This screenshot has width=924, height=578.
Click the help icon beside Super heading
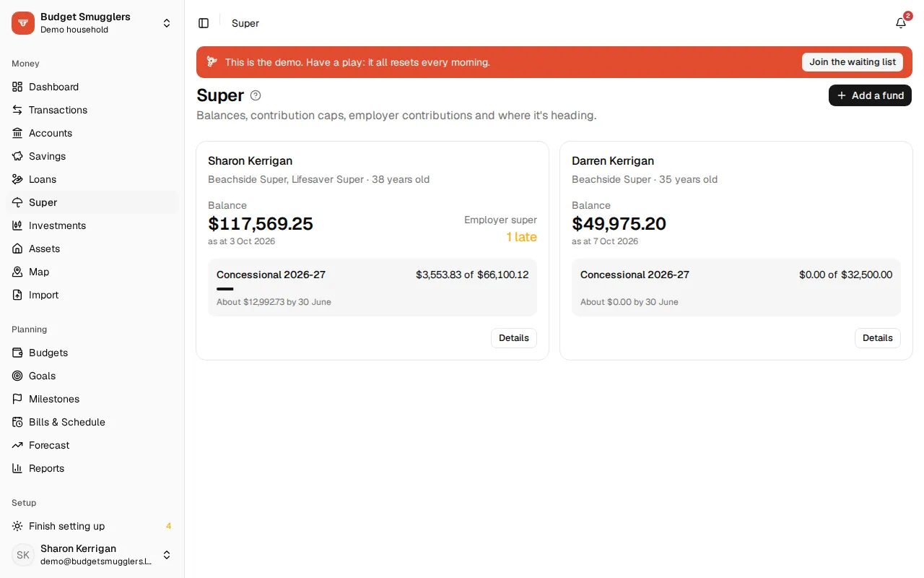pos(256,95)
